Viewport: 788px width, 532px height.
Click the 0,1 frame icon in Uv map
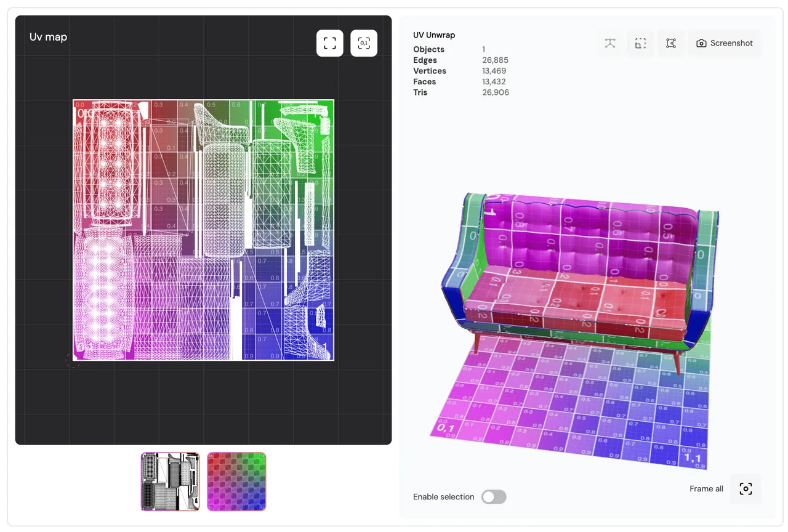click(x=364, y=43)
